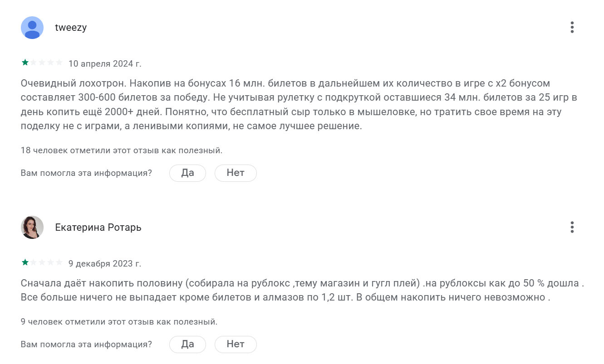Click tweezy's default blue avatar icon
The image size is (604, 364).
click(x=32, y=28)
